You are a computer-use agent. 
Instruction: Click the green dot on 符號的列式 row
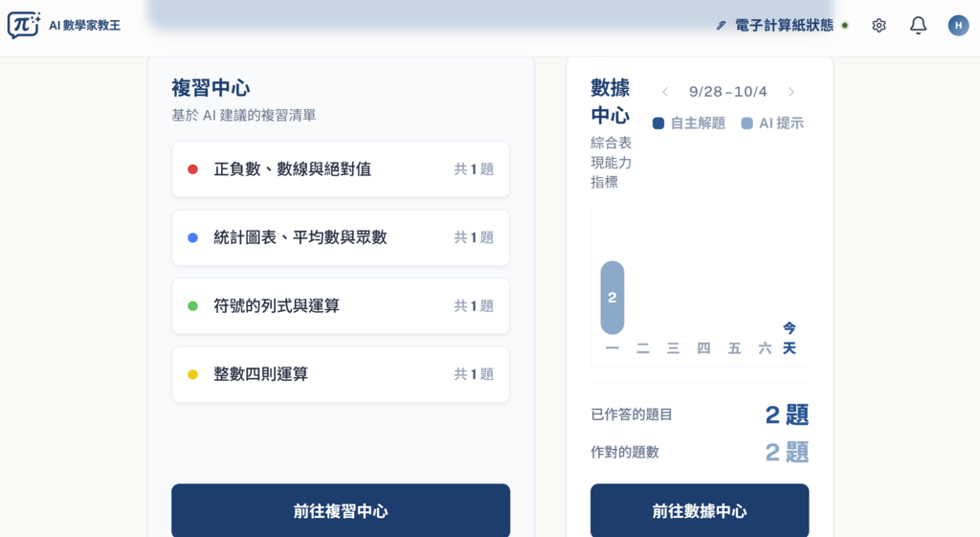click(x=192, y=306)
